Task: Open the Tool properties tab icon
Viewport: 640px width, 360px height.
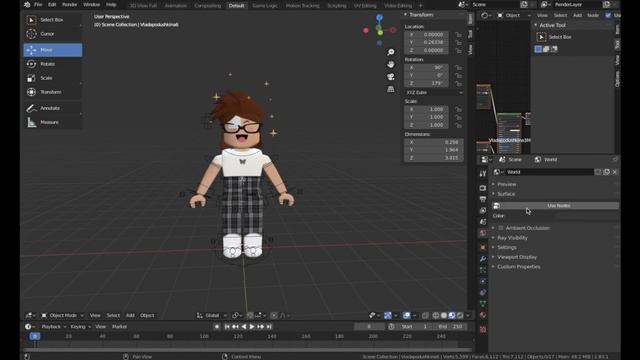Action: click(x=483, y=173)
